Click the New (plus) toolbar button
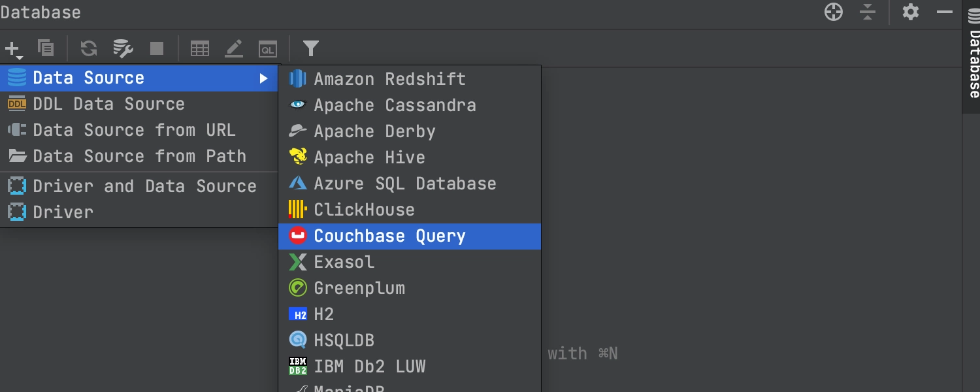The width and height of the screenshot is (980, 392). 14,48
